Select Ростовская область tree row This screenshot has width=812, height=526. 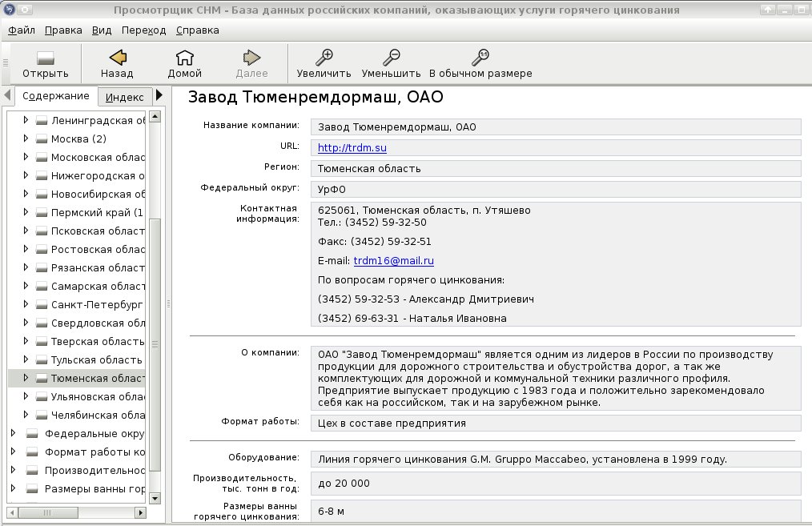[77, 249]
